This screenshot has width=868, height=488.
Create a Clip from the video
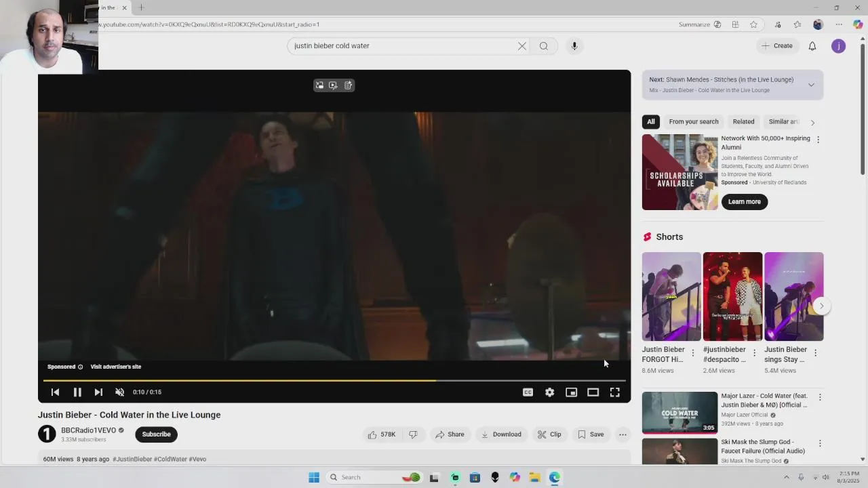[549, 434]
